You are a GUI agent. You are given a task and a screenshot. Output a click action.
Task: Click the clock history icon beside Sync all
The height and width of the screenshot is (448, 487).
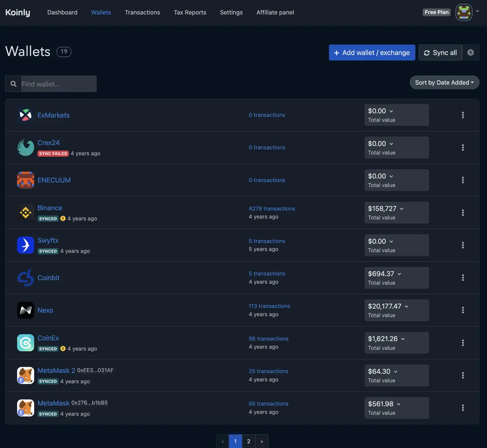pos(471,53)
